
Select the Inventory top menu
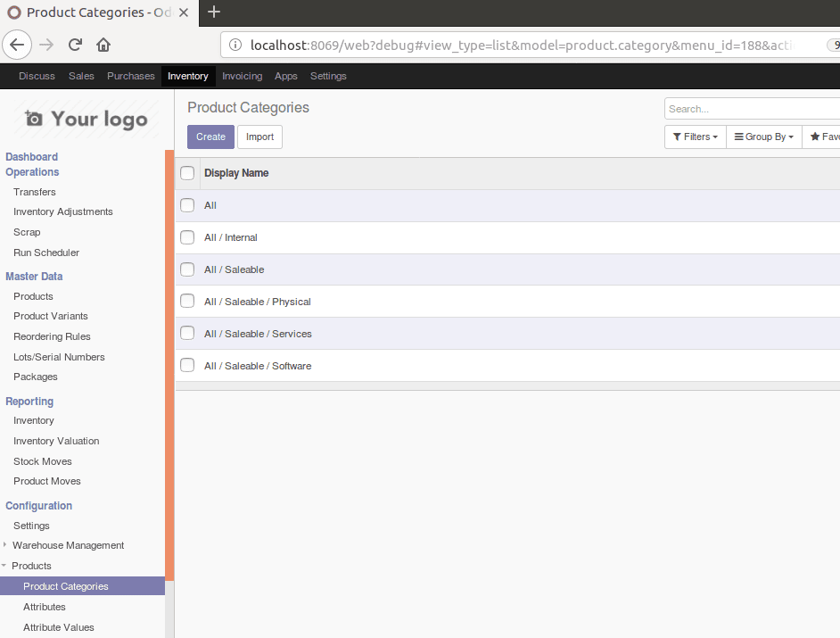click(x=188, y=76)
